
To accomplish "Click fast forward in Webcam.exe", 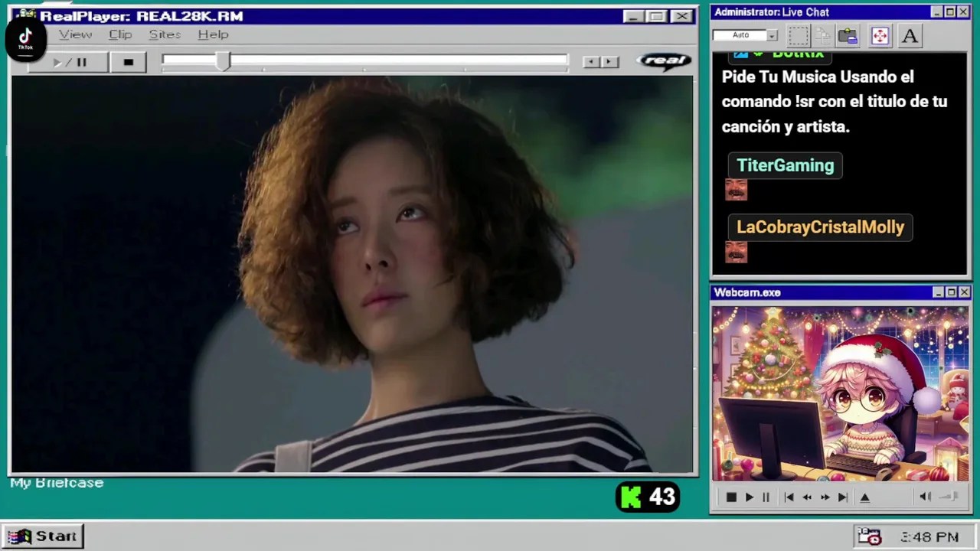I will [x=825, y=497].
